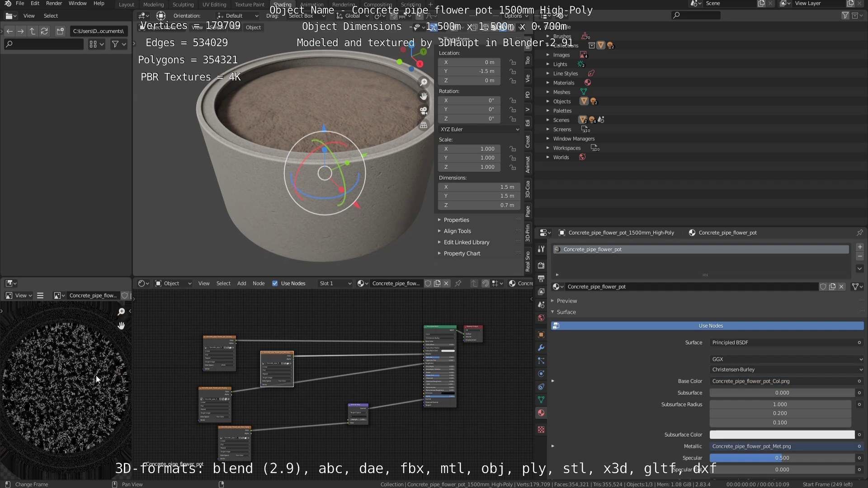Viewport: 868px width, 488px height.
Task: Toggle lock for Location Z
Action: pyautogui.click(x=513, y=80)
